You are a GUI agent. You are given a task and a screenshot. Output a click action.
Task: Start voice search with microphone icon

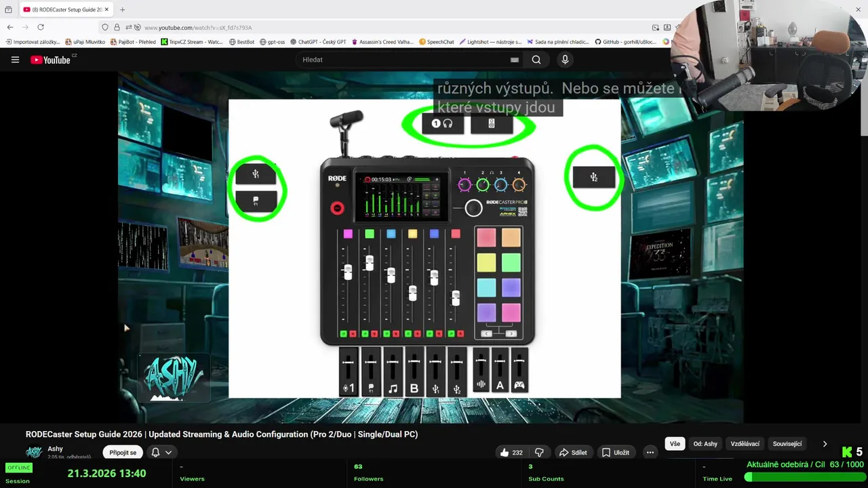[x=565, y=60]
